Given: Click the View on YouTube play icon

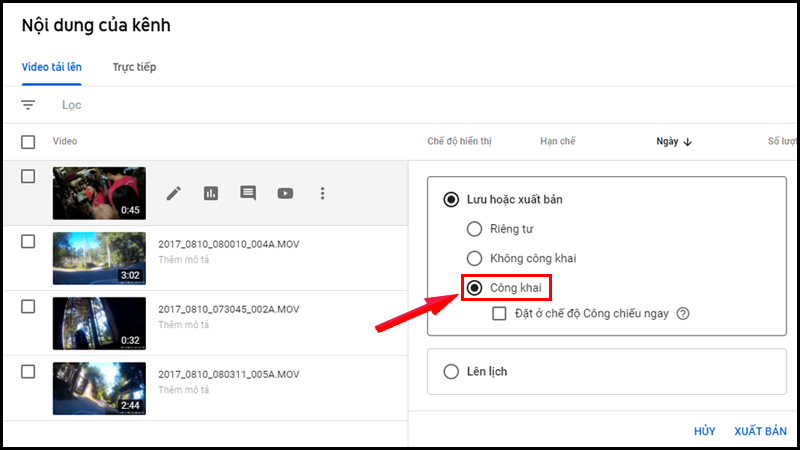Looking at the screenshot, I should (285, 193).
